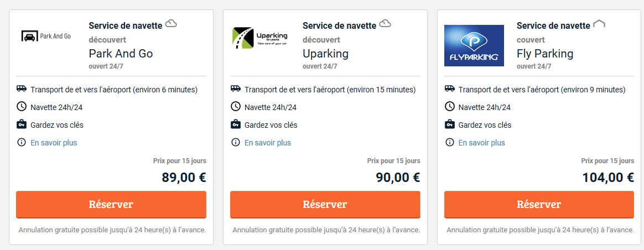Screen dimensions: 644x250
Task: Open En savoir plus for Fly Parking
Action: [482, 143]
